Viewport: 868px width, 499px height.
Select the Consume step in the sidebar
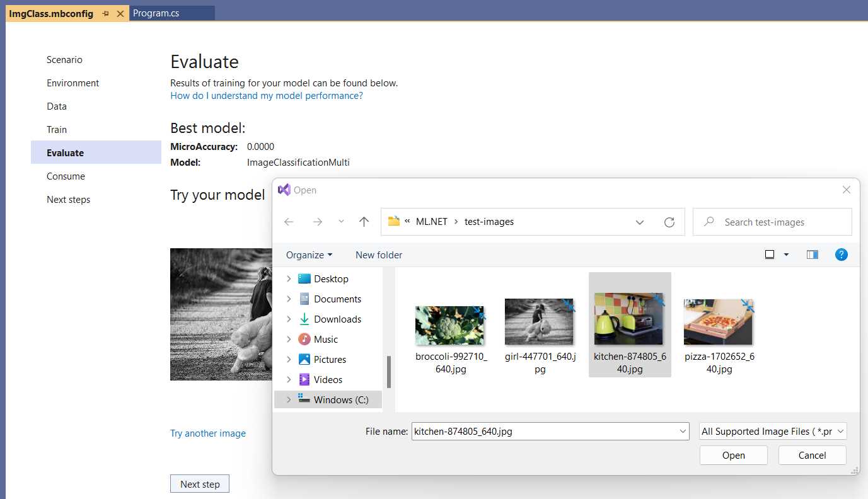66,176
